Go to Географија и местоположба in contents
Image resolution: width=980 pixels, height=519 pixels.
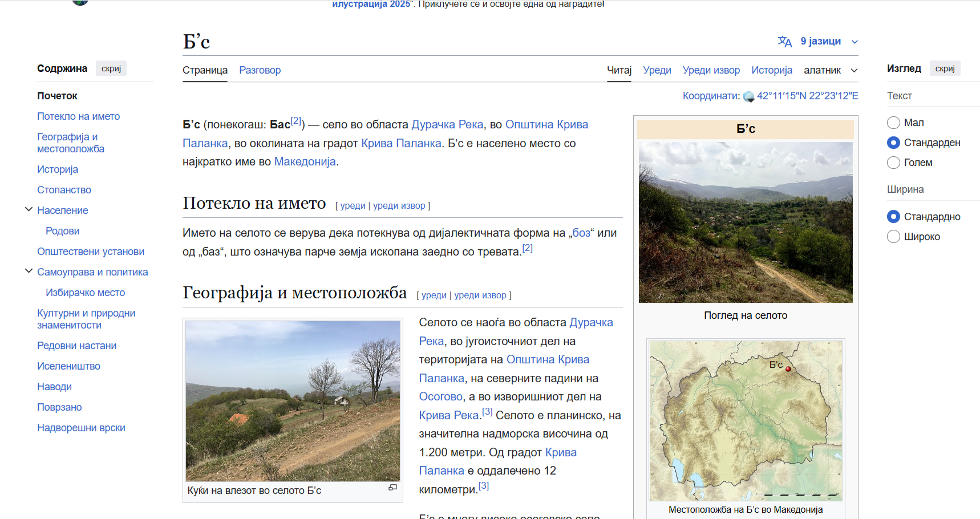71,143
